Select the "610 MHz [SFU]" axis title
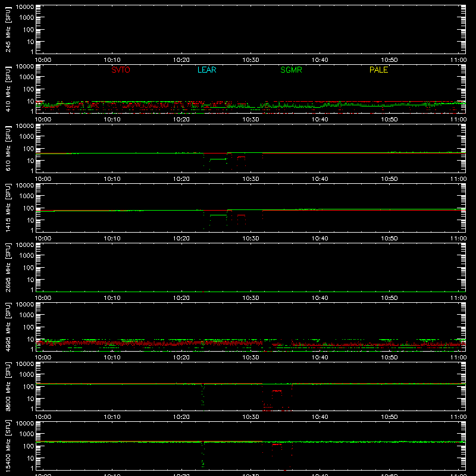476x476 pixels. [8, 149]
